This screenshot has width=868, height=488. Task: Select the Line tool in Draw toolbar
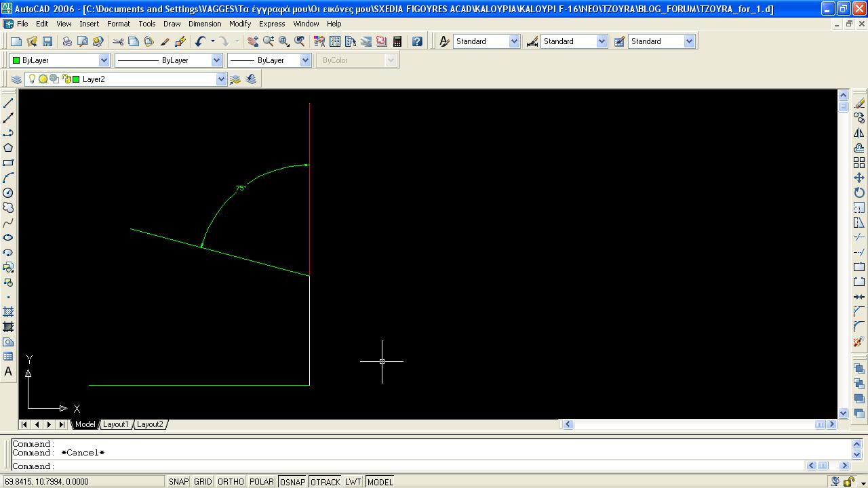pos(8,103)
